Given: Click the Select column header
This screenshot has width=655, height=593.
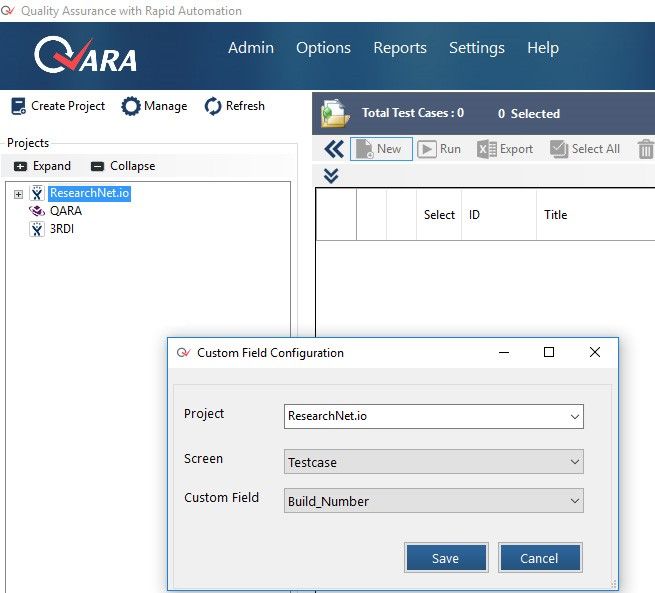Looking at the screenshot, I should coord(439,215).
